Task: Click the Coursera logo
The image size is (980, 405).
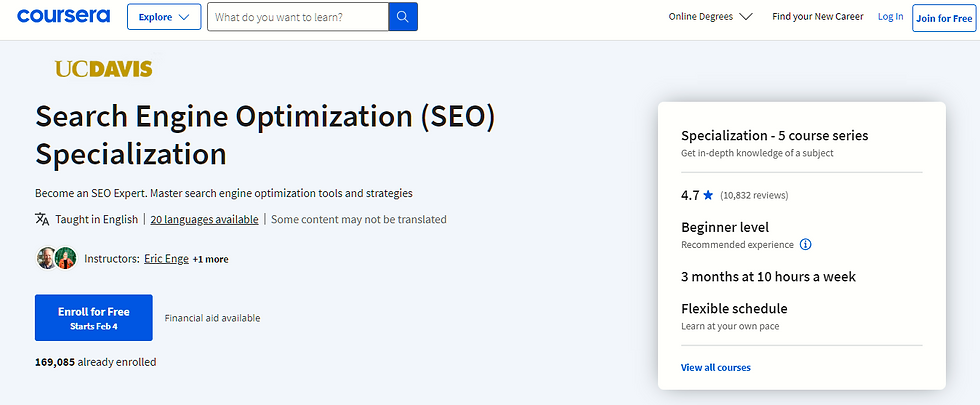Action: tap(66, 16)
